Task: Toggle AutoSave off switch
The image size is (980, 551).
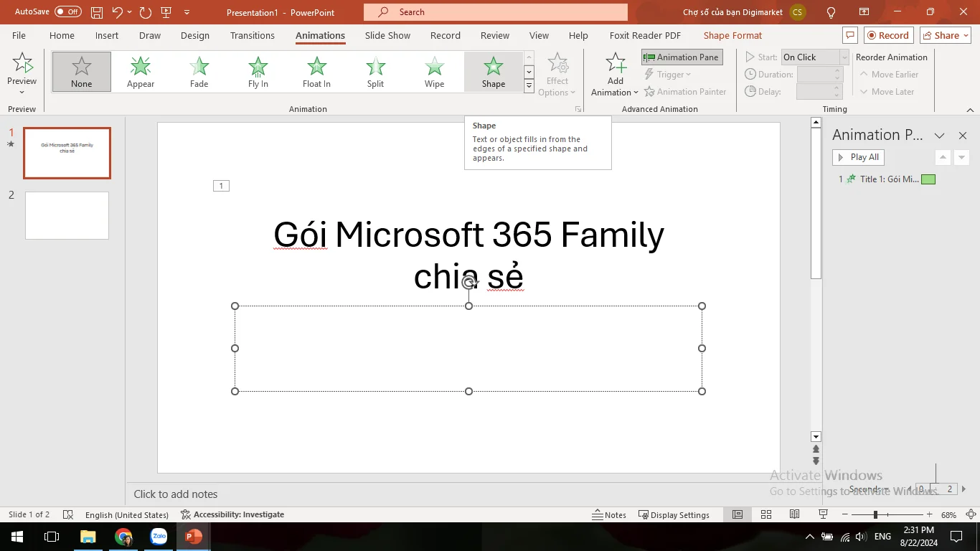Action: pyautogui.click(x=68, y=12)
